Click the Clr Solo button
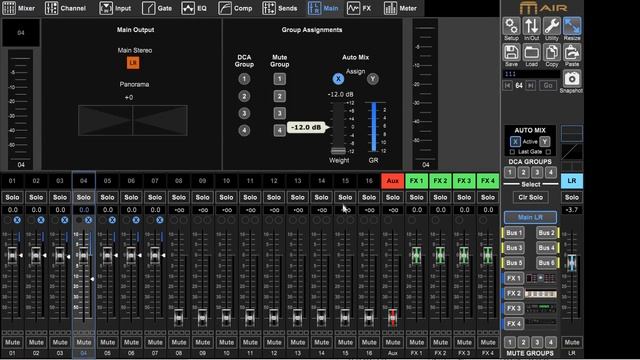The image size is (640, 360). [x=530, y=197]
